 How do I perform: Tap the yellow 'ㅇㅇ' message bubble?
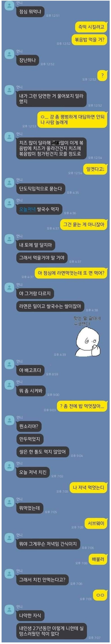pyautogui.click(x=100, y=595)
